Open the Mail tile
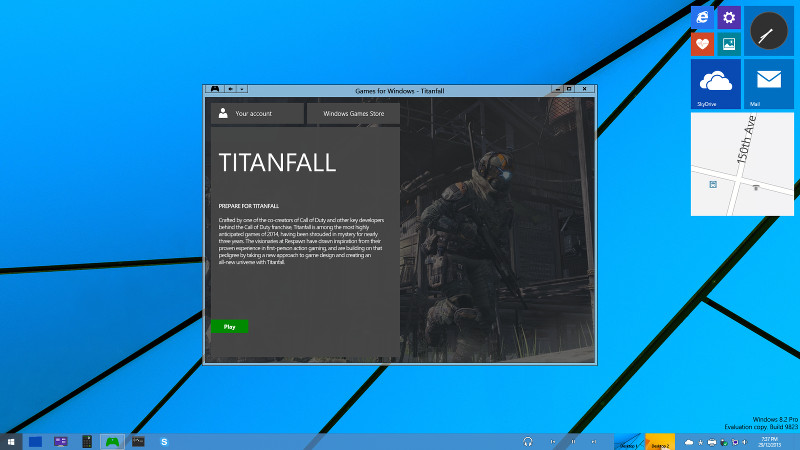800x450 pixels. click(769, 84)
